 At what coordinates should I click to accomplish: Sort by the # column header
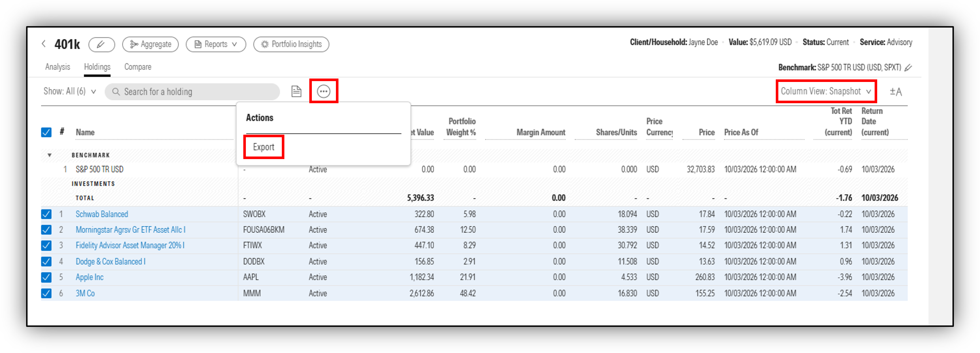(x=62, y=132)
